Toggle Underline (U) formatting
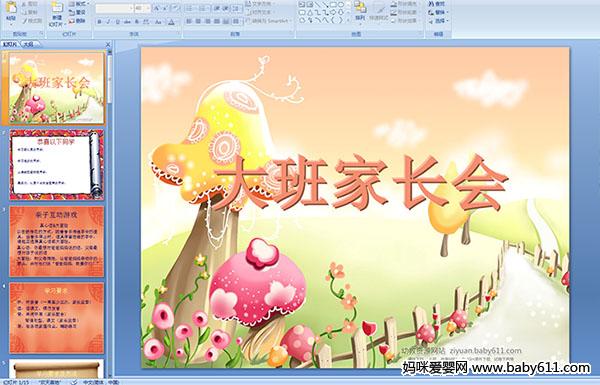The image size is (600, 385). (x=117, y=22)
